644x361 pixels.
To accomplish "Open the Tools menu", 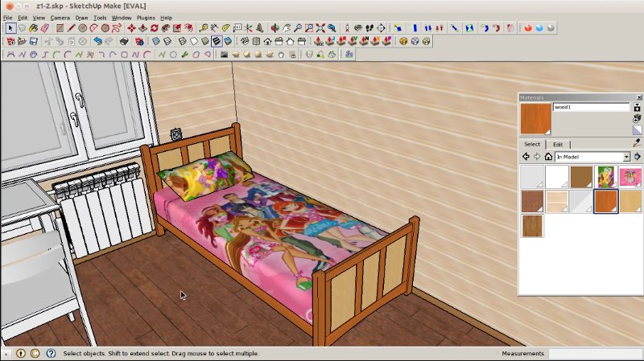I will click(100, 18).
